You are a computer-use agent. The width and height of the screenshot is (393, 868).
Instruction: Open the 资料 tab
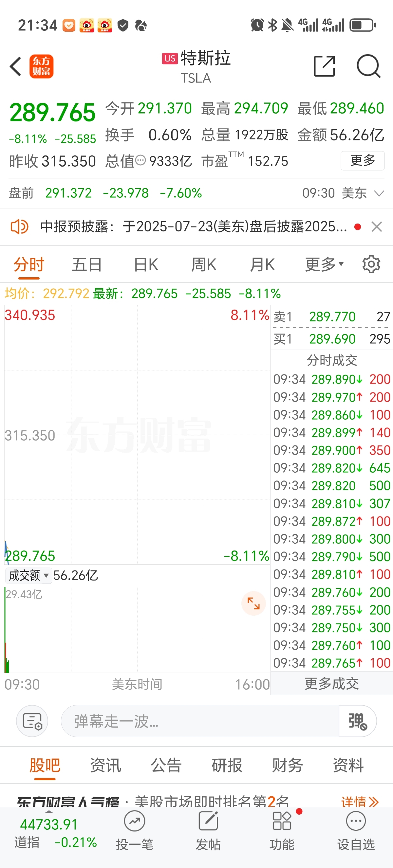tap(348, 765)
